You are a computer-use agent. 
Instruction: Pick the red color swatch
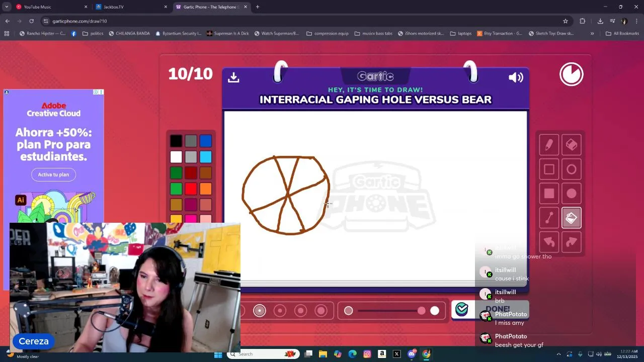(191, 189)
